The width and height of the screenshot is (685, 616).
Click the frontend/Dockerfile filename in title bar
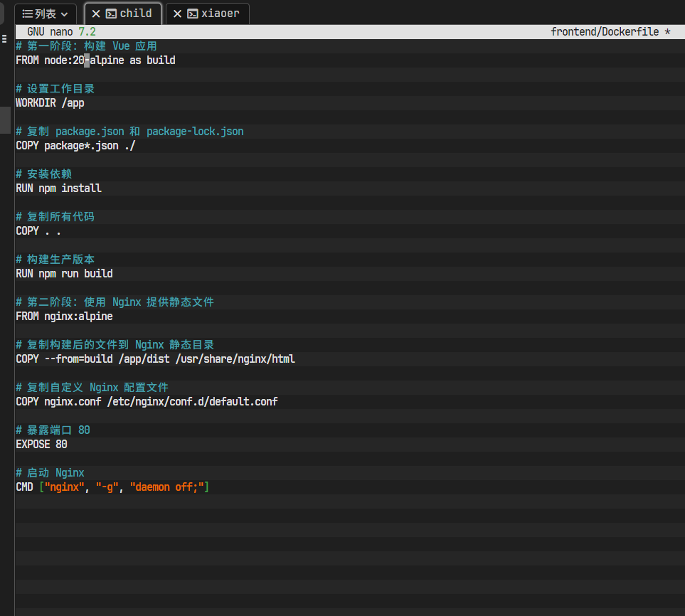(605, 32)
